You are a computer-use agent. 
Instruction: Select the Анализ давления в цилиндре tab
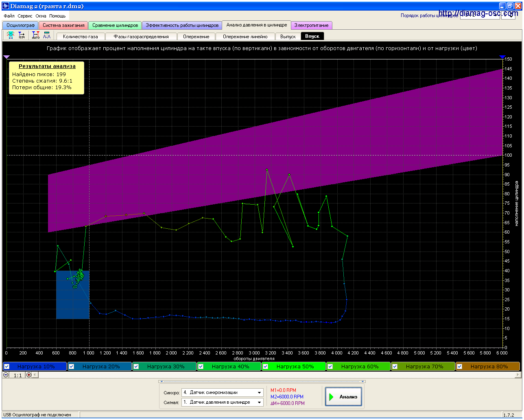click(x=257, y=25)
